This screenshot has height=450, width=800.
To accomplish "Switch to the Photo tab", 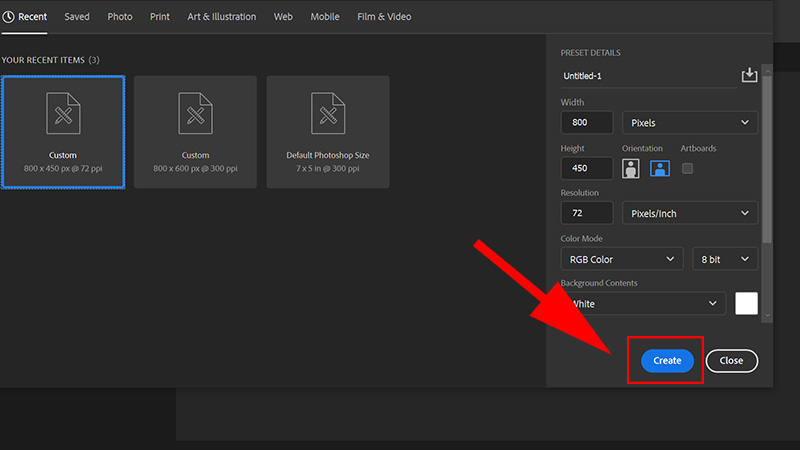I will pos(120,17).
